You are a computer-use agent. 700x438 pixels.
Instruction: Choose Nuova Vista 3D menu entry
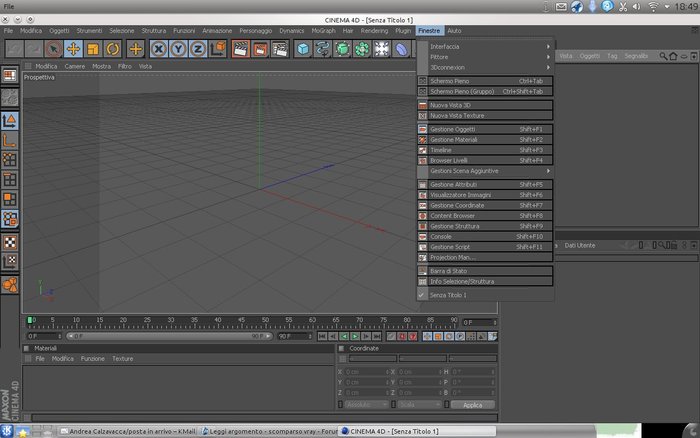pos(485,105)
